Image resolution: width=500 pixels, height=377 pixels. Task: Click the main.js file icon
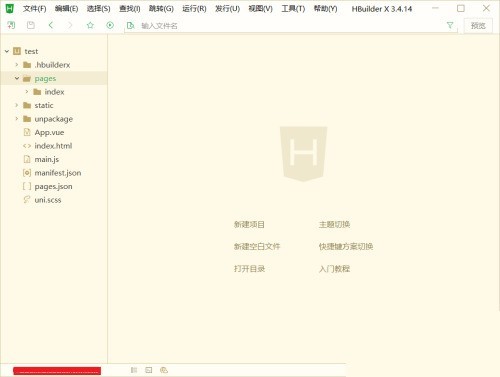click(x=27, y=159)
